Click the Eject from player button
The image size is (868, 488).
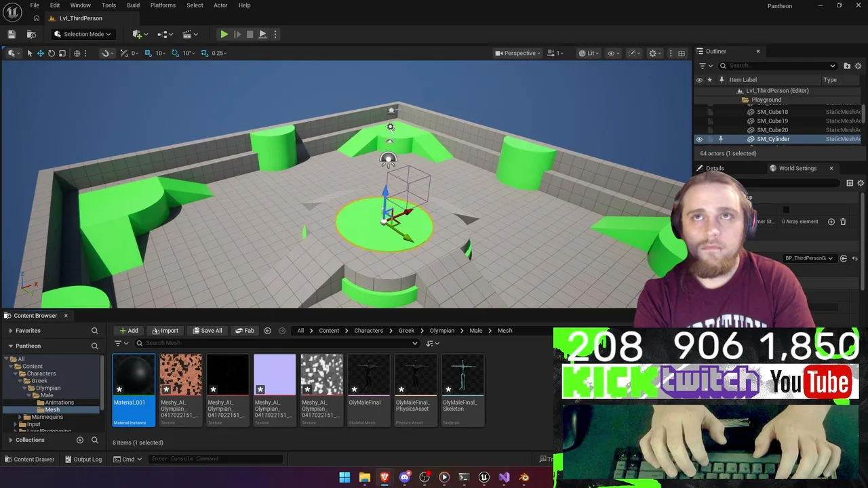click(x=262, y=34)
